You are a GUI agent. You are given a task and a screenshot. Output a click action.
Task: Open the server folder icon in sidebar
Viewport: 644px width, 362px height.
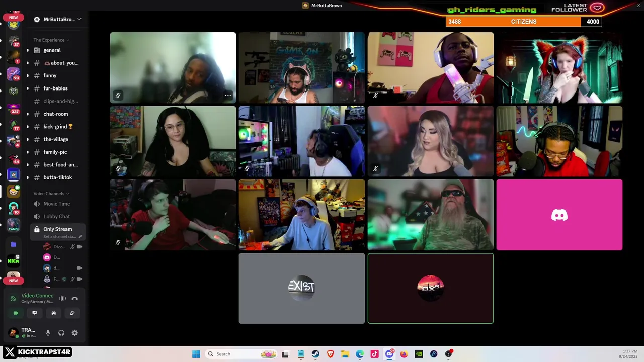[x=14, y=244]
